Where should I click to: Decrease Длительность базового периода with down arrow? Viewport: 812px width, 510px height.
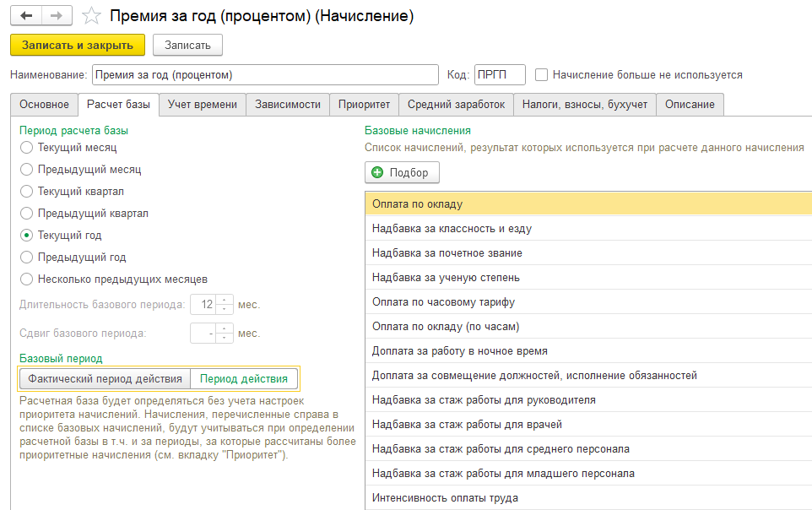(225, 309)
